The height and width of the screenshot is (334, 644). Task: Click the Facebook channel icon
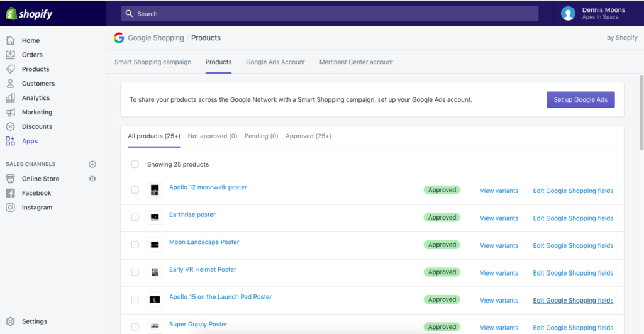(10, 193)
